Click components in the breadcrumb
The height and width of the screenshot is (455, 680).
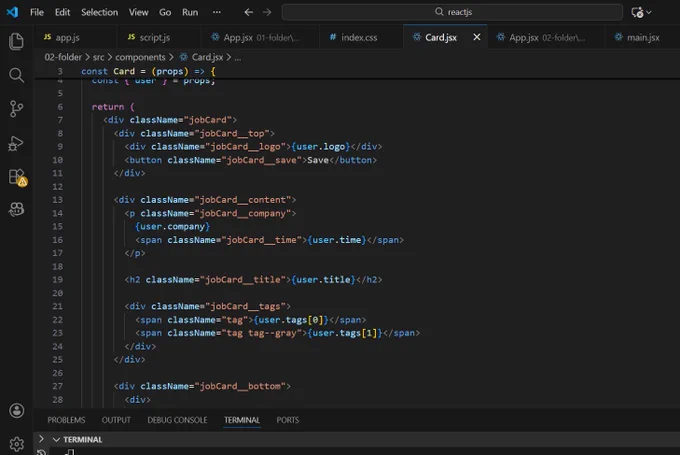coord(140,57)
